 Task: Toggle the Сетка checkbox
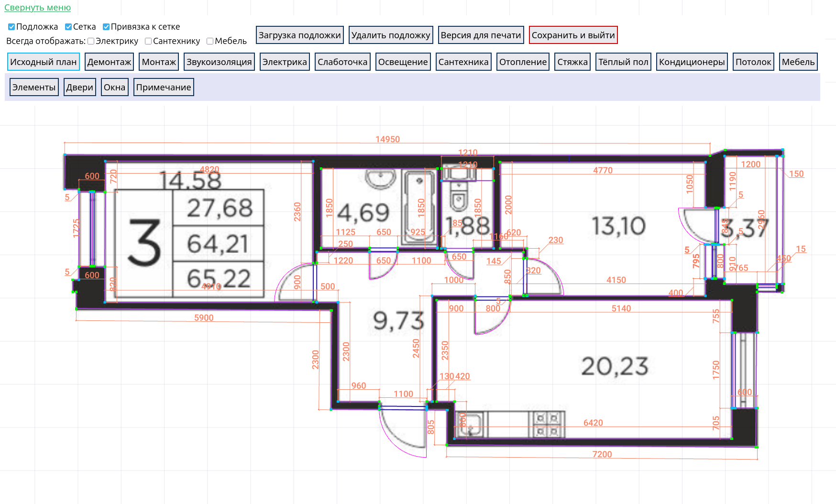click(68, 27)
